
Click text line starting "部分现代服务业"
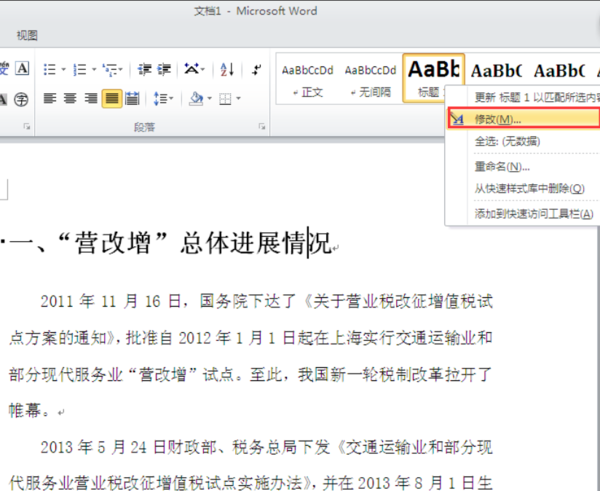click(251, 375)
